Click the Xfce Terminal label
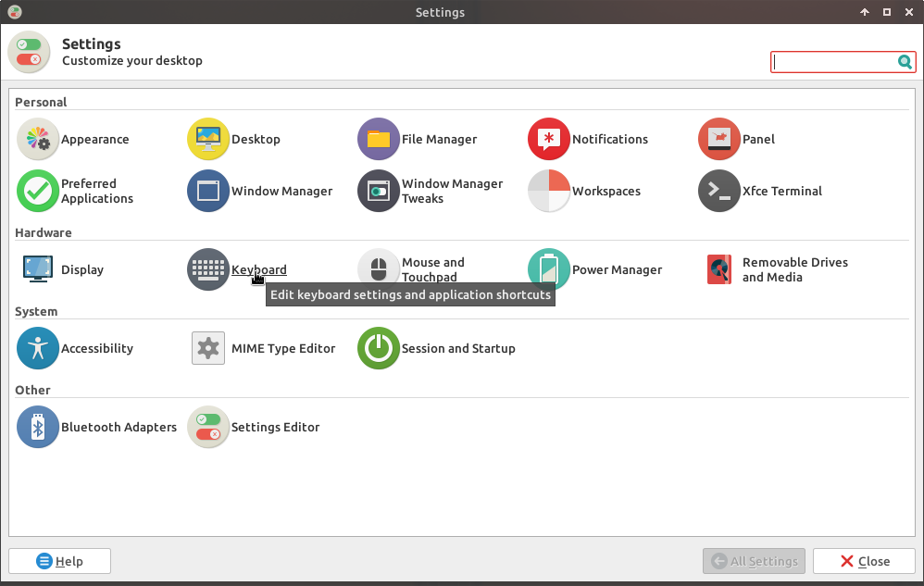The width and height of the screenshot is (924, 586). (x=782, y=192)
